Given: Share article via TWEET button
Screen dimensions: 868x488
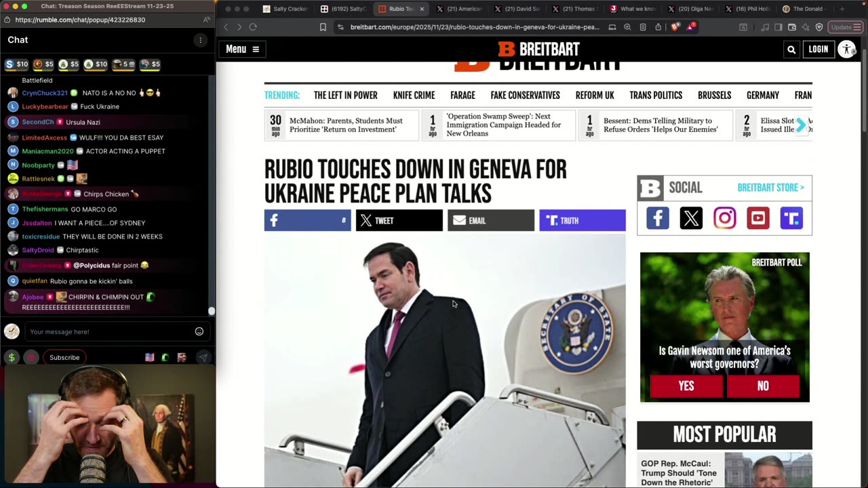Looking at the screenshot, I should pos(399,220).
